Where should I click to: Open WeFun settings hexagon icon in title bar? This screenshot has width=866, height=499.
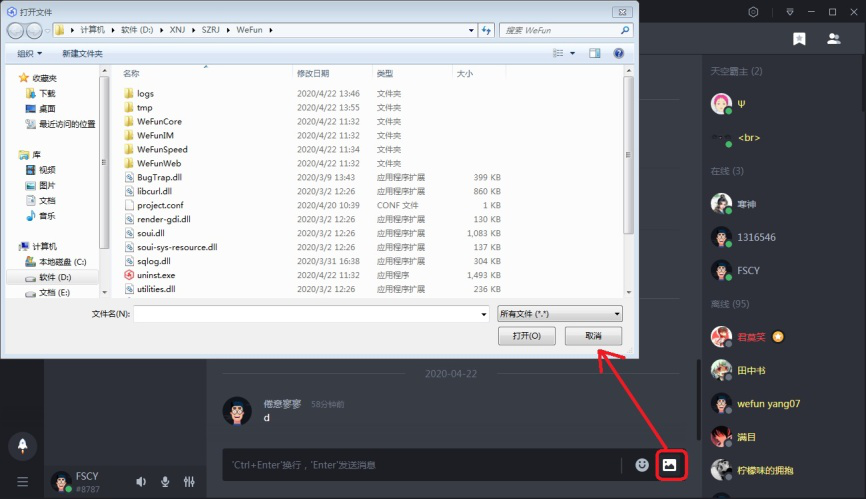(x=753, y=12)
